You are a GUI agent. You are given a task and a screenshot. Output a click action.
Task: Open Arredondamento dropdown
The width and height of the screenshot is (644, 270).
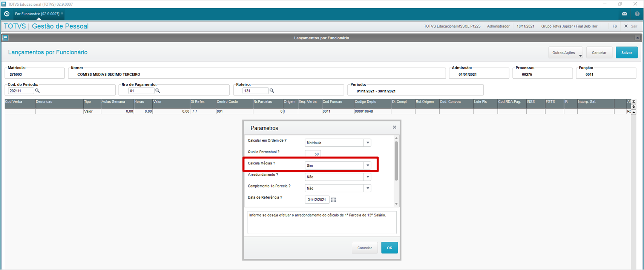(368, 177)
